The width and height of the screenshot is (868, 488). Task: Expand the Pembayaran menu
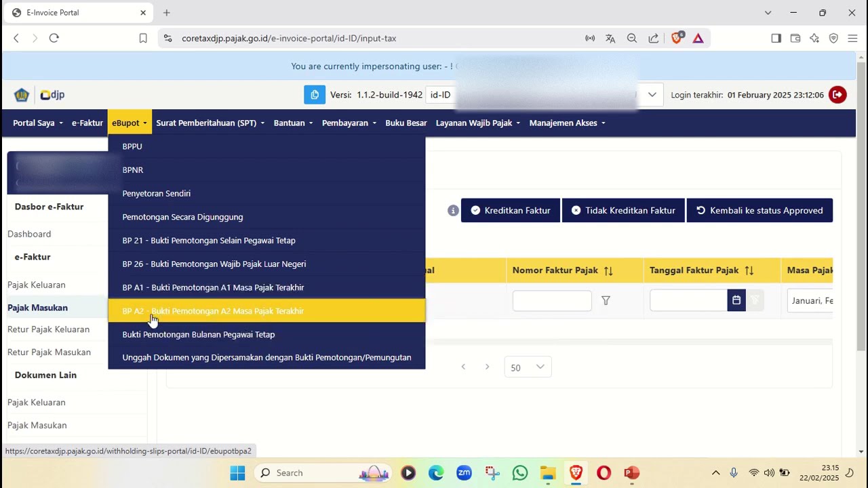click(349, 123)
